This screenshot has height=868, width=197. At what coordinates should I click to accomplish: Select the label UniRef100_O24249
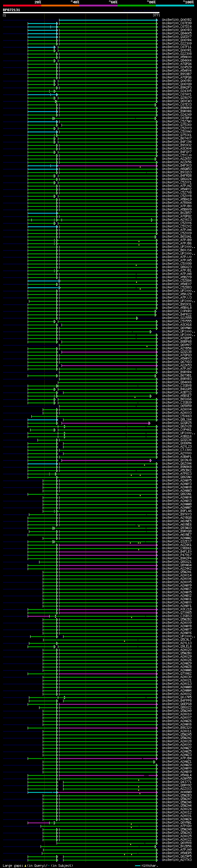point(176,115)
